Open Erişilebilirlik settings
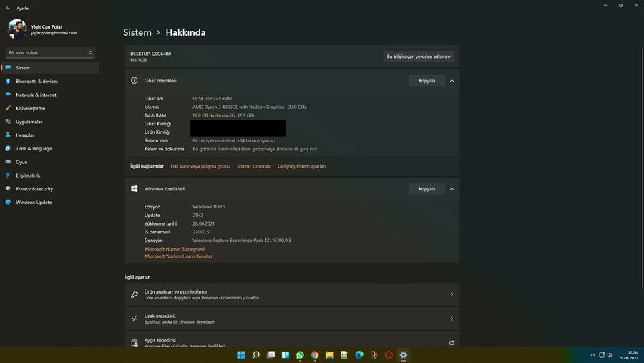644x363 pixels. pos(50,175)
